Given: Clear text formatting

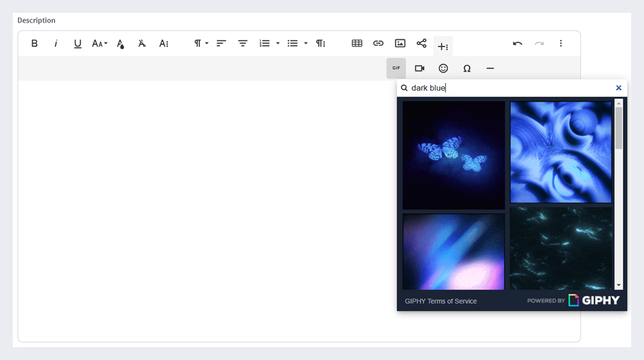Looking at the screenshot, I should [x=142, y=44].
